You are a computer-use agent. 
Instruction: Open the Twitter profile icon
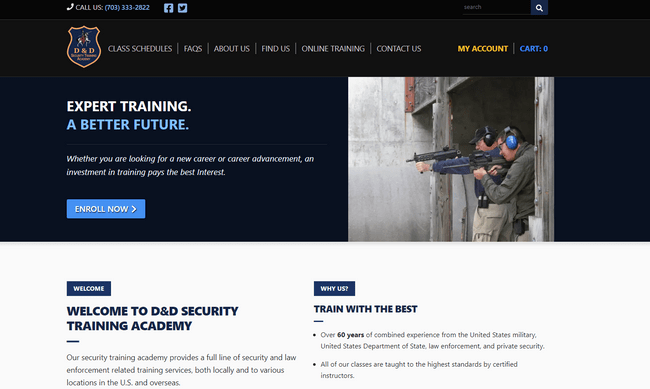click(182, 8)
